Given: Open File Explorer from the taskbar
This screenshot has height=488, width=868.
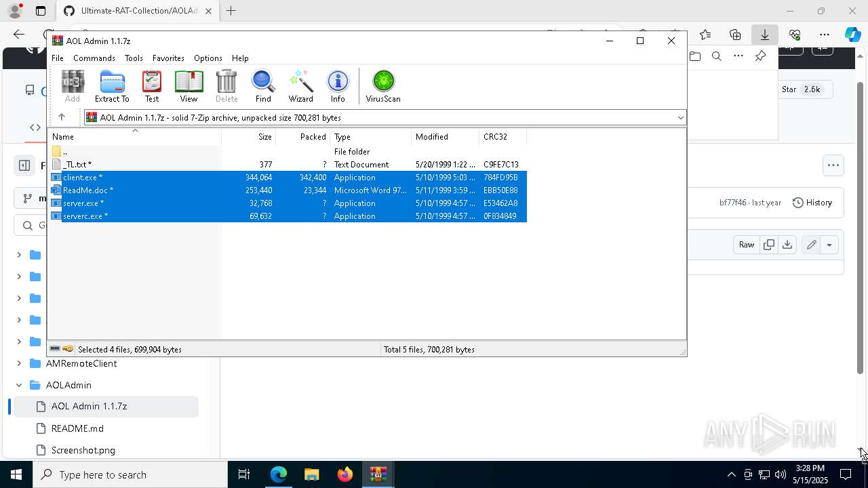Looking at the screenshot, I should [311, 474].
